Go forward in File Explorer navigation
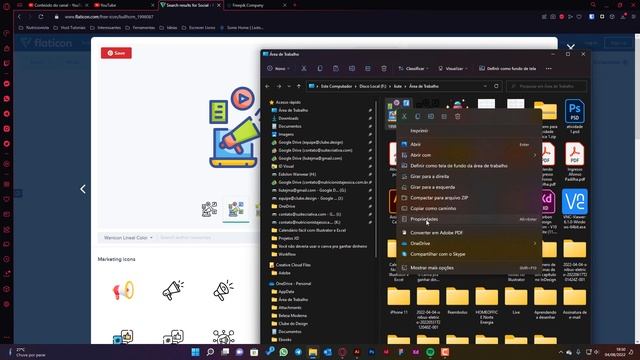 pos(279,86)
